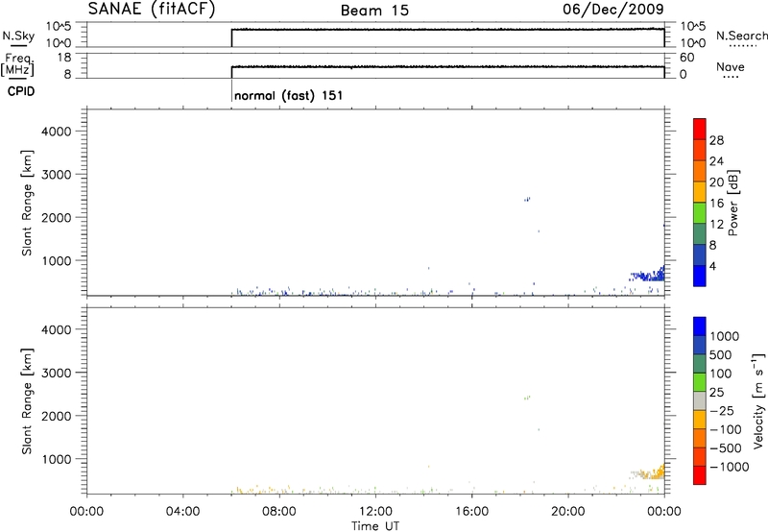This screenshot has height=532, width=768.
Task: Select the Time UT axis title
Action: pos(375,526)
